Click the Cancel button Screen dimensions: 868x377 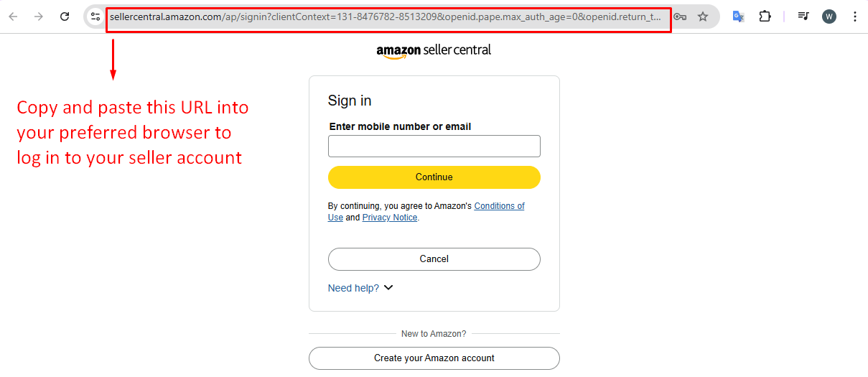pyautogui.click(x=434, y=259)
